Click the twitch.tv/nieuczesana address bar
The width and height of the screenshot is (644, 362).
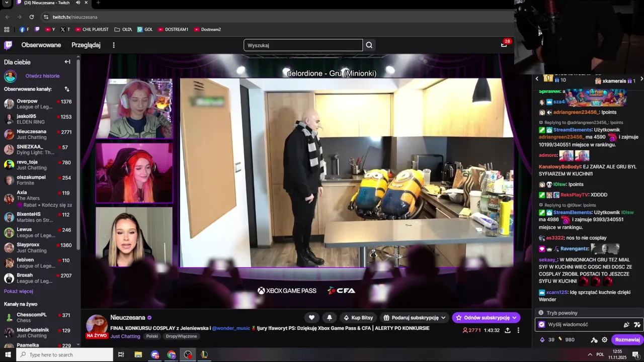coord(75,17)
